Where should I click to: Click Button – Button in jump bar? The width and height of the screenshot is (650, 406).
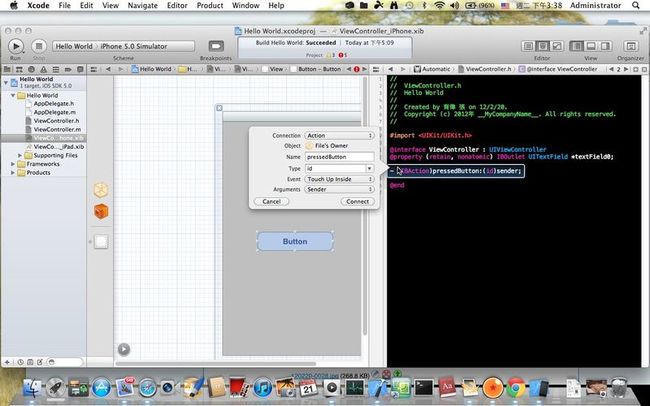[315, 69]
